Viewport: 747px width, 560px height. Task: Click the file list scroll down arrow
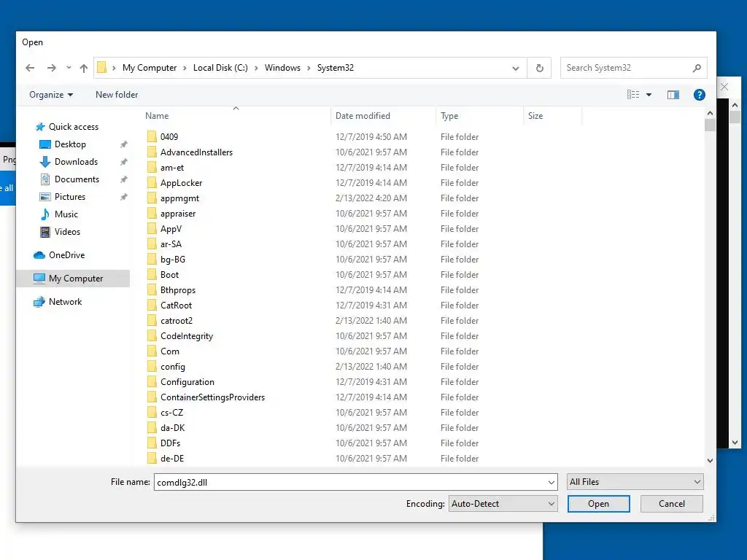click(x=710, y=461)
